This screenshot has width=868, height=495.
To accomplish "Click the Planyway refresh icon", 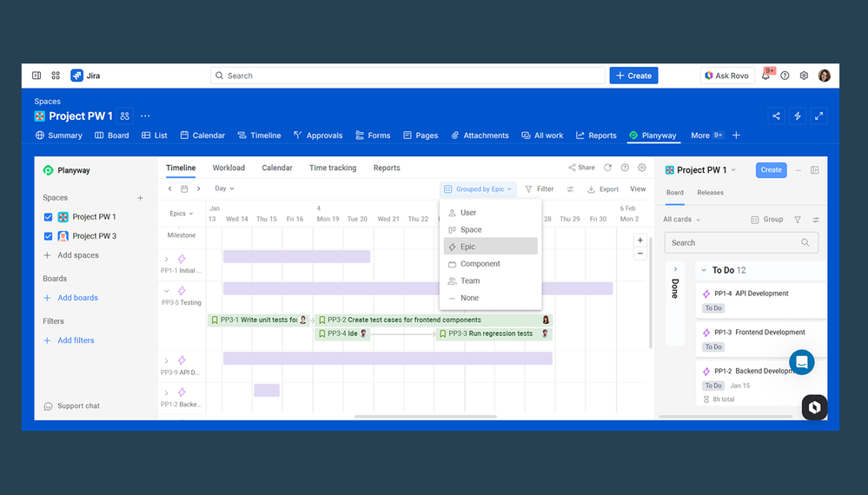I will tap(607, 168).
